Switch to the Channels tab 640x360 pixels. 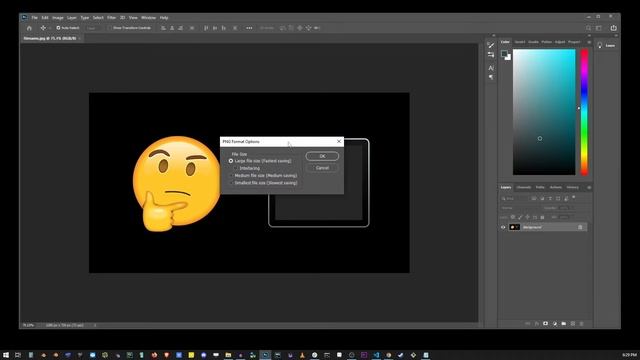click(524, 187)
